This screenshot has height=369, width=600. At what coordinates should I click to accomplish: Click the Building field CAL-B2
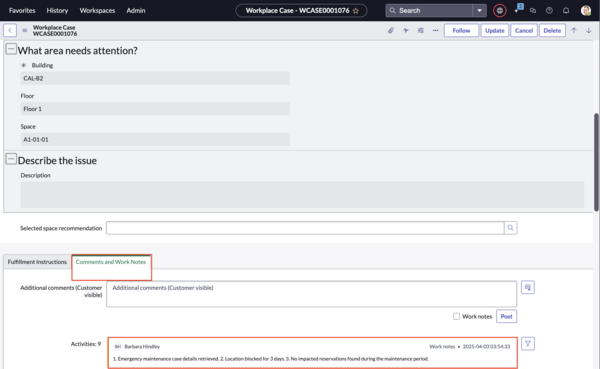pyautogui.click(x=155, y=78)
